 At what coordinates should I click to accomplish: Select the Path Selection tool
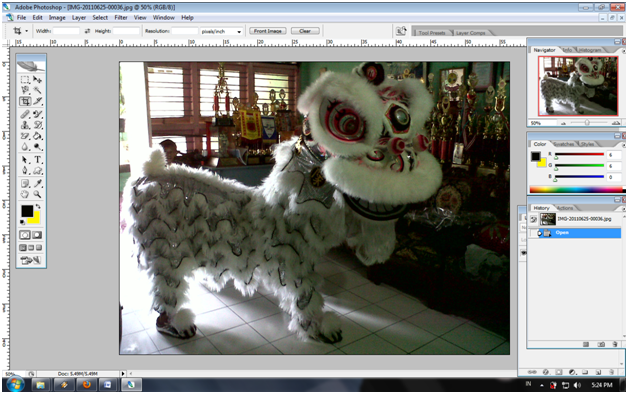(25, 160)
